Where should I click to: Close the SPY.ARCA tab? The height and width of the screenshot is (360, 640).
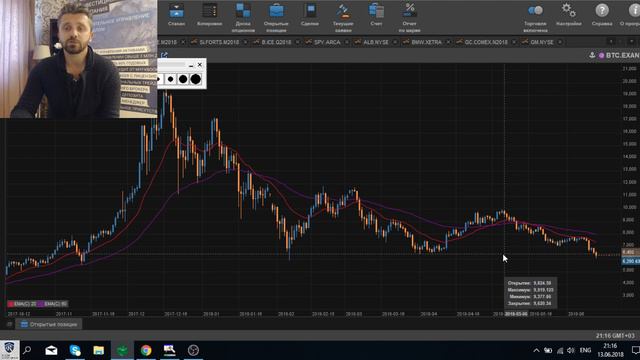coord(347,42)
